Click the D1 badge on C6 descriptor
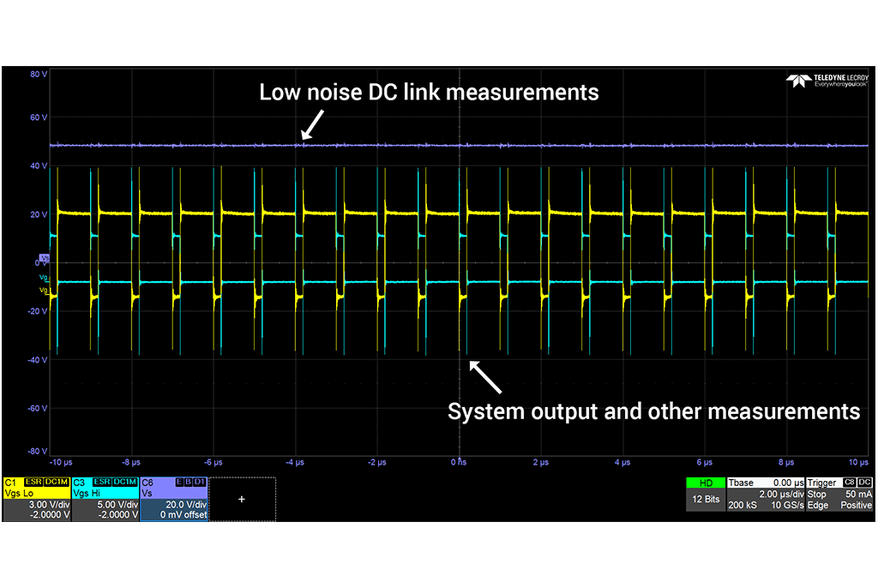 tap(200, 483)
